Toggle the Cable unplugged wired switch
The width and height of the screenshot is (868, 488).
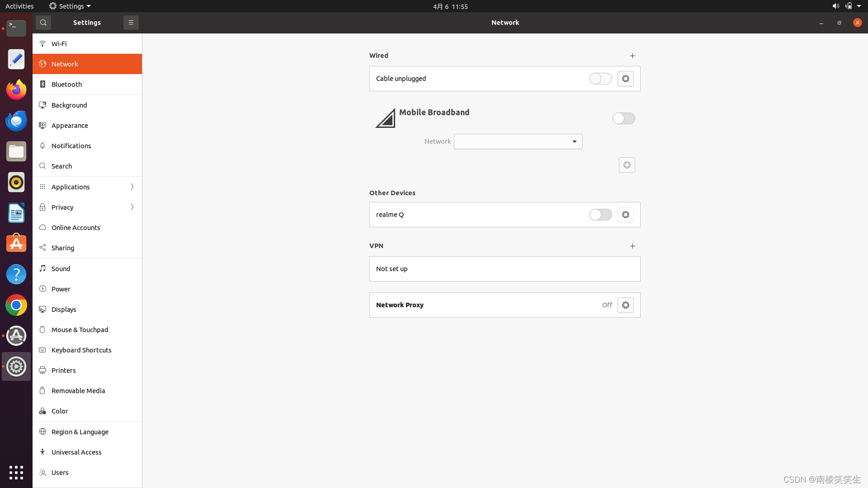[x=600, y=79]
